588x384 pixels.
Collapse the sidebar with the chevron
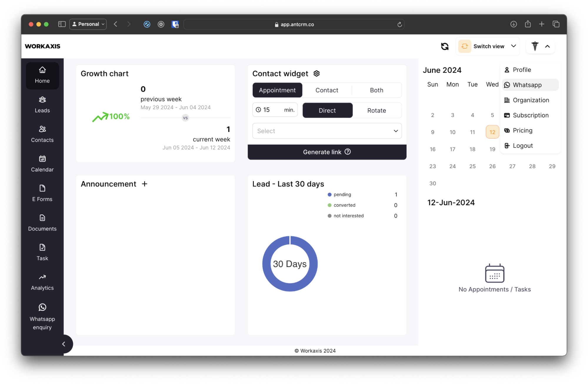pos(64,344)
